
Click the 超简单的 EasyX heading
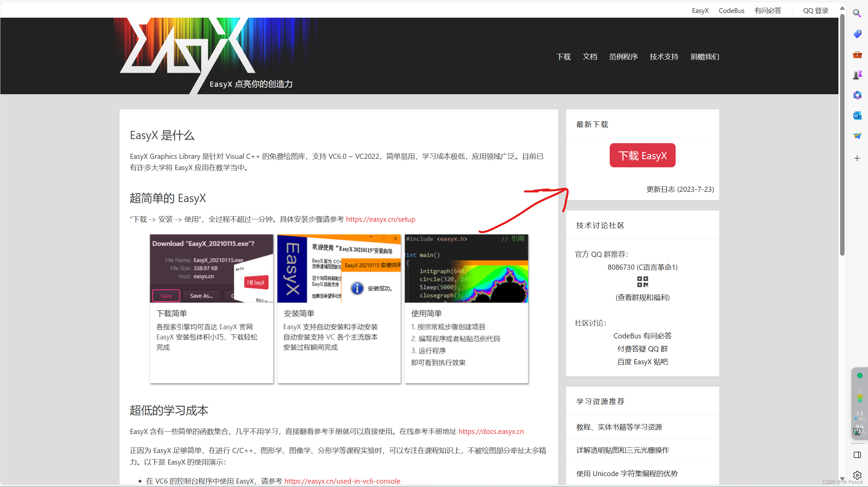(168, 198)
